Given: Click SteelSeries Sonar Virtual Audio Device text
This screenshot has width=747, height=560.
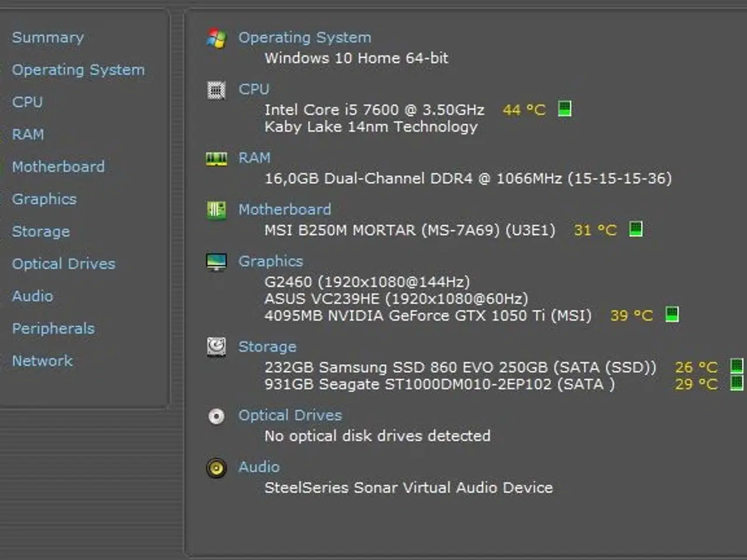Looking at the screenshot, I should tap(409, 488).
